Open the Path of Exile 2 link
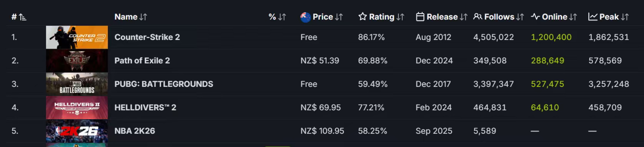This screenshot has height=147, width=644. [142, 61]
